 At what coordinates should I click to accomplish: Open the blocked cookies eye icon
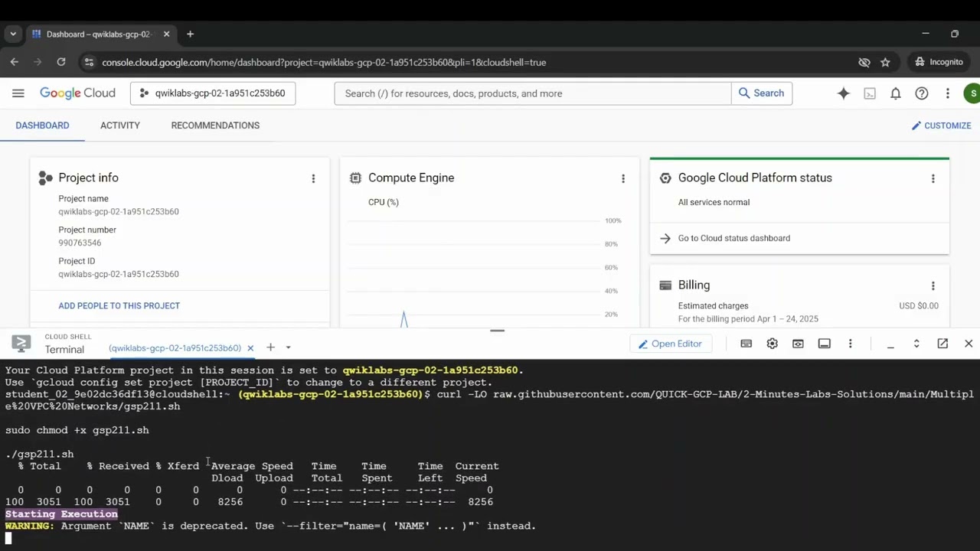(x=864, y=62)
